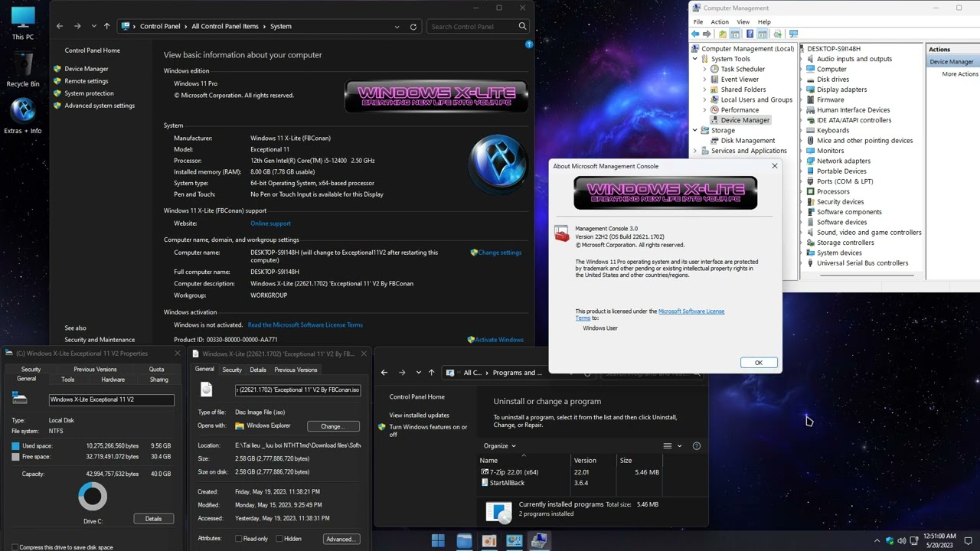Viewport: 980px width, 551px height.
Task: Click the Search Control Panel field
Action: tap(479, 26)
